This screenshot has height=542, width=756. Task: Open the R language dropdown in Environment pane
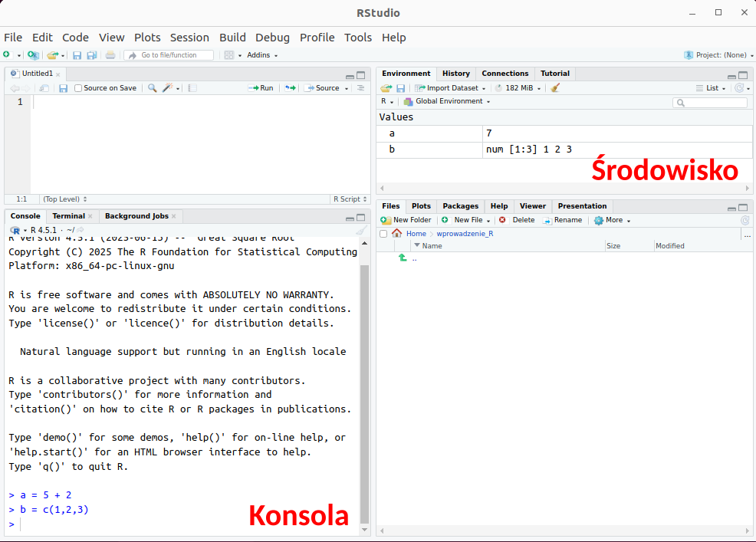pos(387,101)
